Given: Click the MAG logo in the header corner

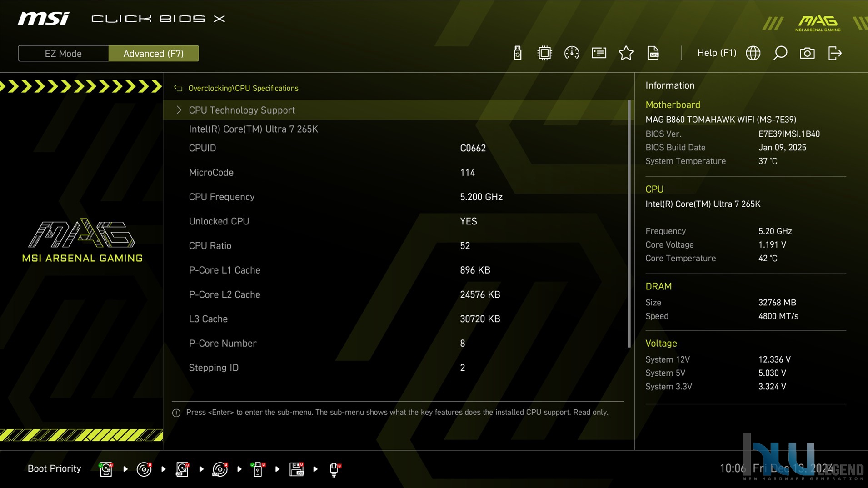Looking at the screenshot, I should tap(818, 23).
